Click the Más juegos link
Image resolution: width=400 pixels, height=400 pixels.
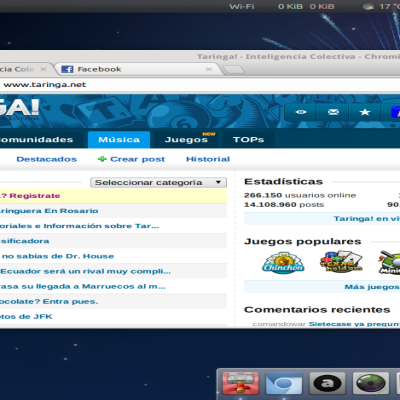(372, 287)
